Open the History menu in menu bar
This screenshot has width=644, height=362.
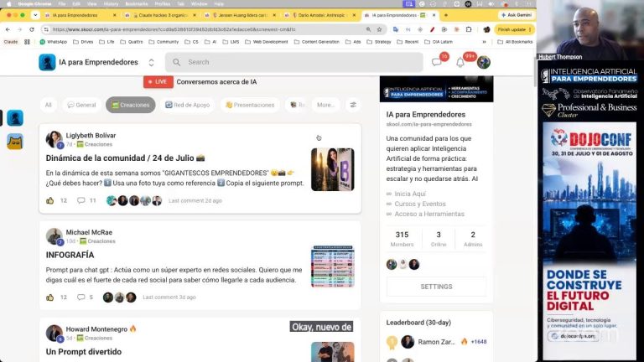click(x=111, y=3)
